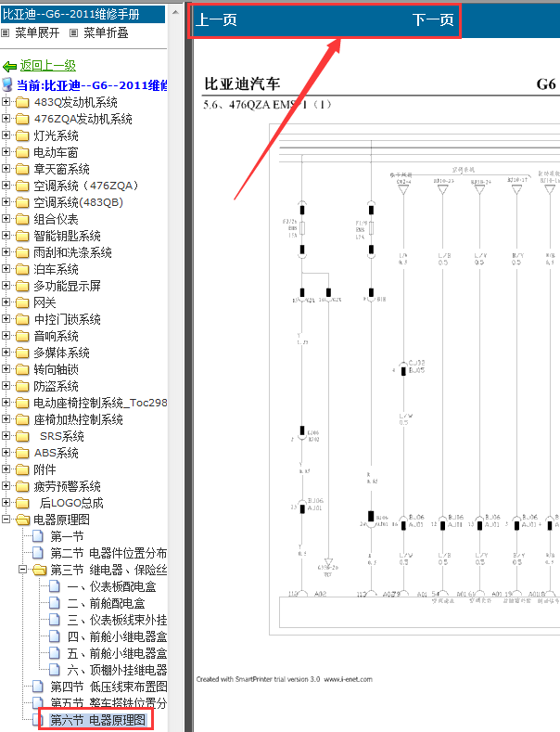Image resolution: width=560 pixels, height=732 pixels.
Task: Expand the 476ZQA发动机系统 node
Action: (6, 119)
